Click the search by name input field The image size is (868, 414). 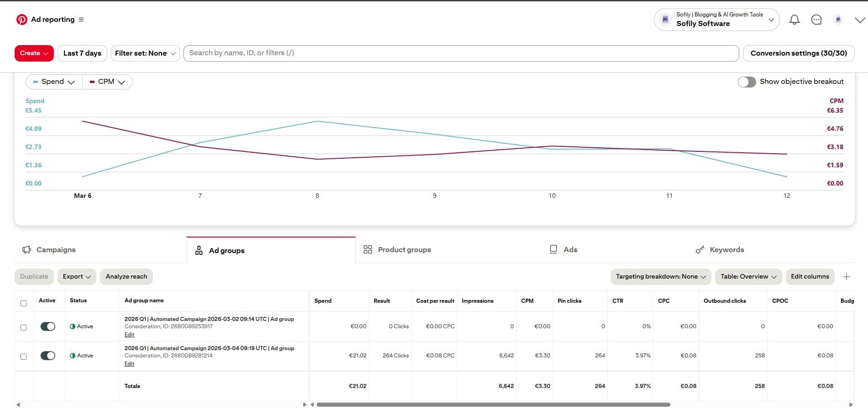click(x=460, y=53)
